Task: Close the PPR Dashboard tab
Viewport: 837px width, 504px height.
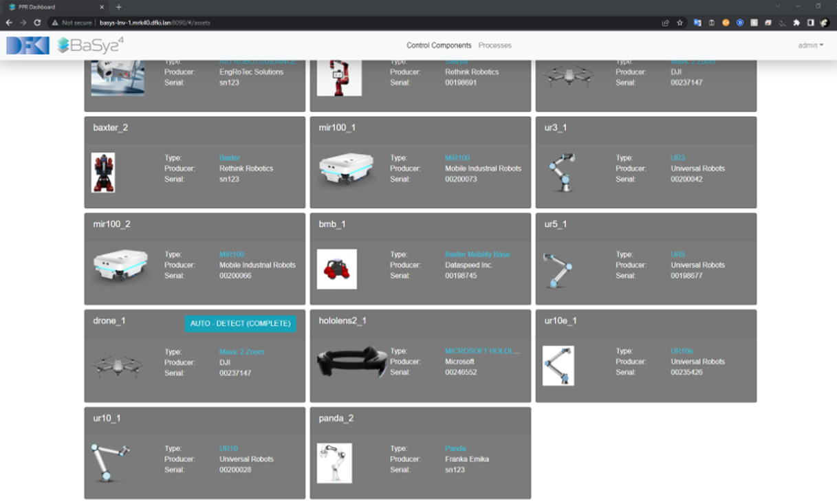Action: [102, 7]
